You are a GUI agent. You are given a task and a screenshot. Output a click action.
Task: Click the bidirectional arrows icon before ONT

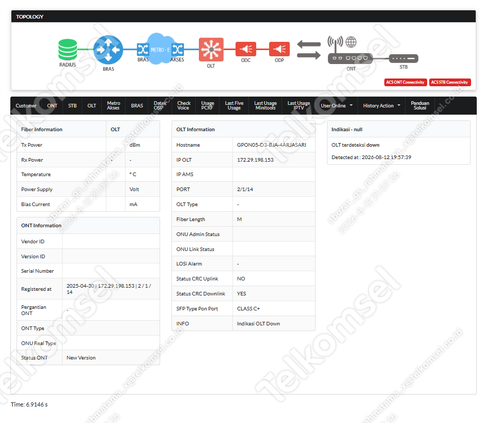click(309, 49)
